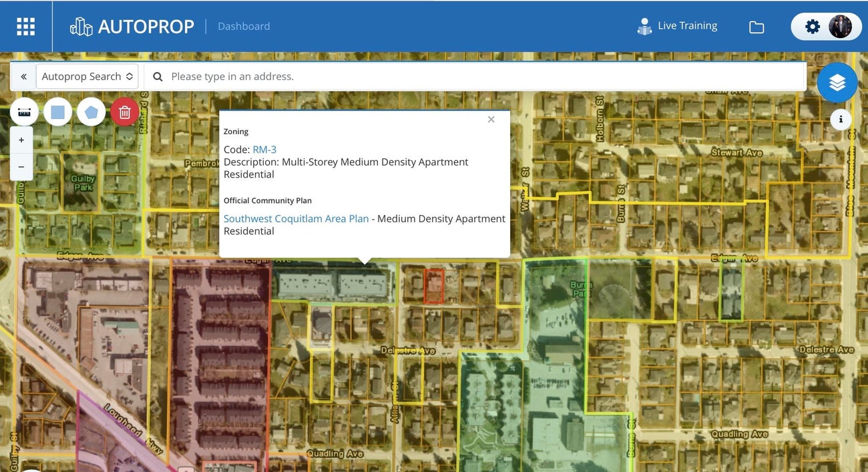Delete drawings with red trash icon

[125, 111]
